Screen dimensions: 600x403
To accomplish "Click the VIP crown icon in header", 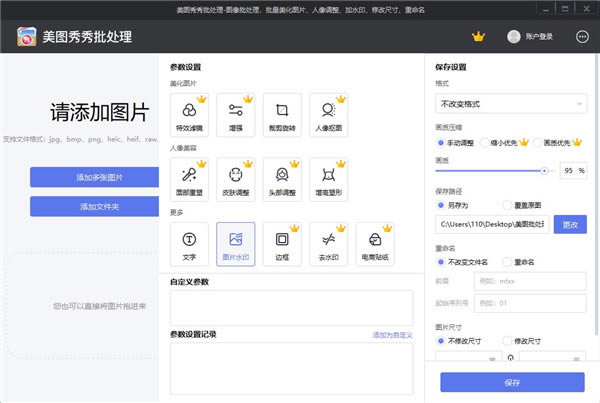I will (x=478, y=37).
